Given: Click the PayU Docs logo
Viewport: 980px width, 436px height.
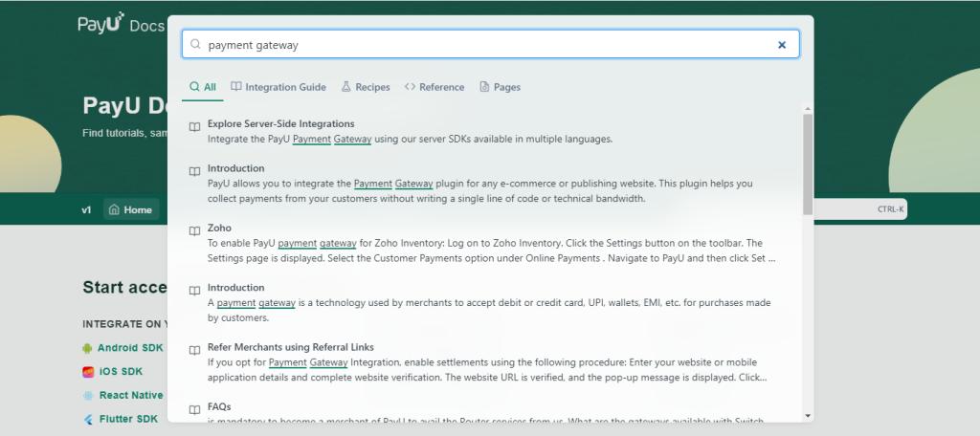Looking at the screenshot, I should tap(121, 24).
